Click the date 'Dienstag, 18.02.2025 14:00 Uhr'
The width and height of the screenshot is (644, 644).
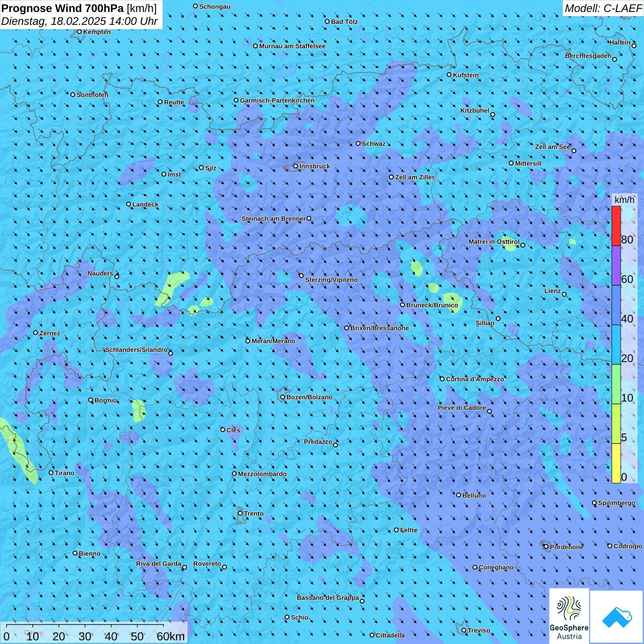(80, 21)
